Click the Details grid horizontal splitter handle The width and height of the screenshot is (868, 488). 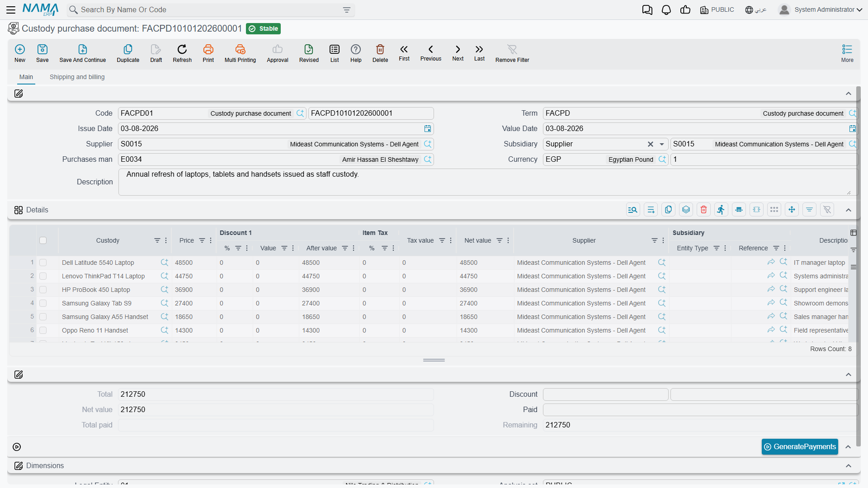(434, 360)
